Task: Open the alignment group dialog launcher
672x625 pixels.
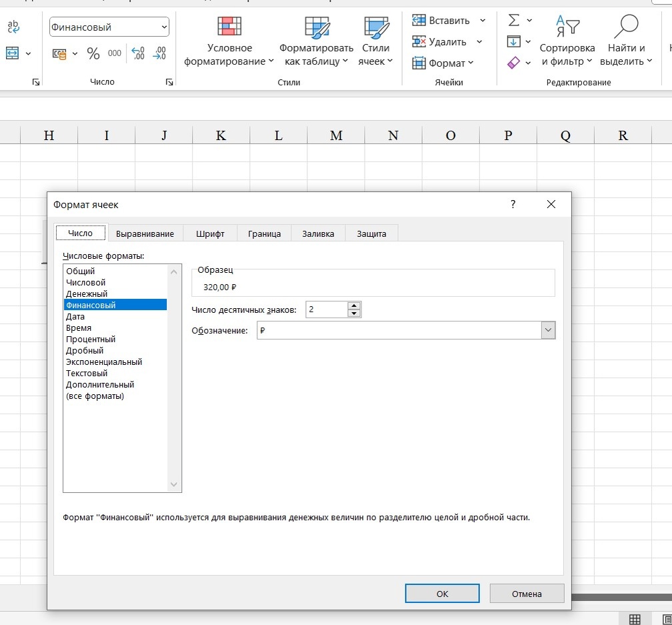Action: click(36, 82)
